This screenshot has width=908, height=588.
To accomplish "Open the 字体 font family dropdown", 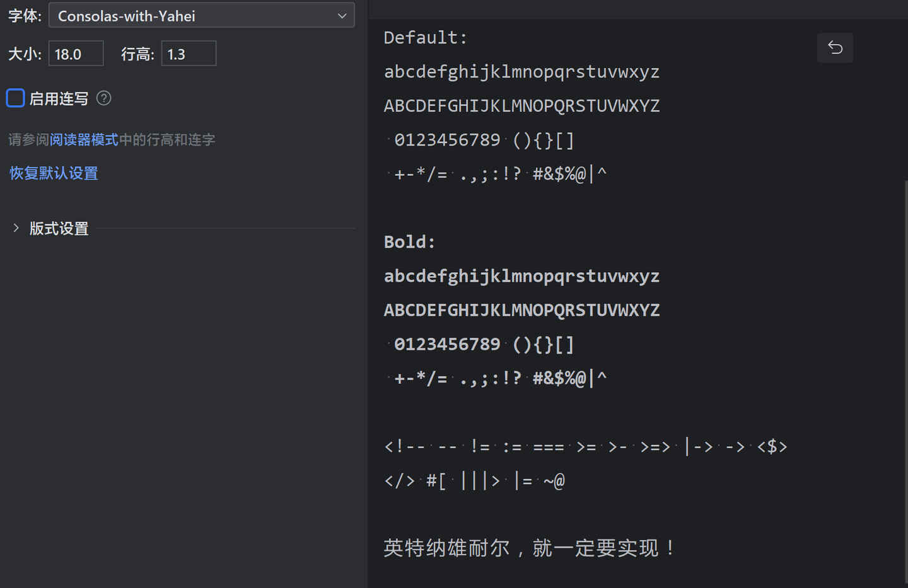I will coord(202,15).
